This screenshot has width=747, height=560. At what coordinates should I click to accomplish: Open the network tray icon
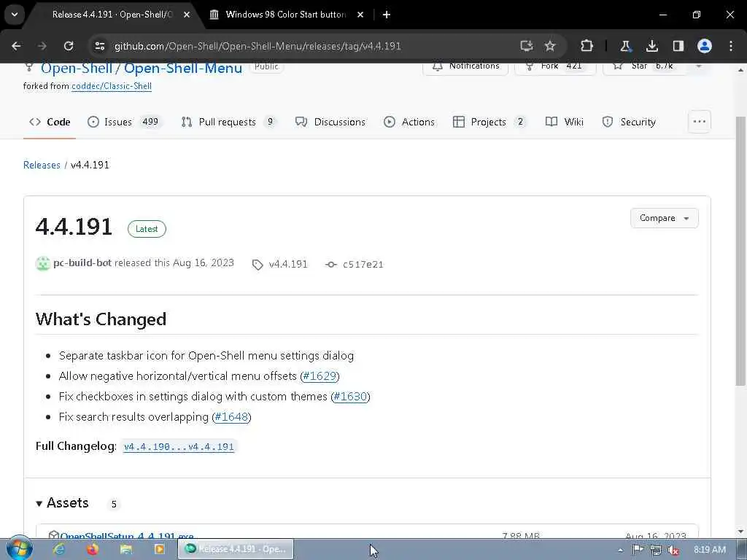[x=656, y=550]
